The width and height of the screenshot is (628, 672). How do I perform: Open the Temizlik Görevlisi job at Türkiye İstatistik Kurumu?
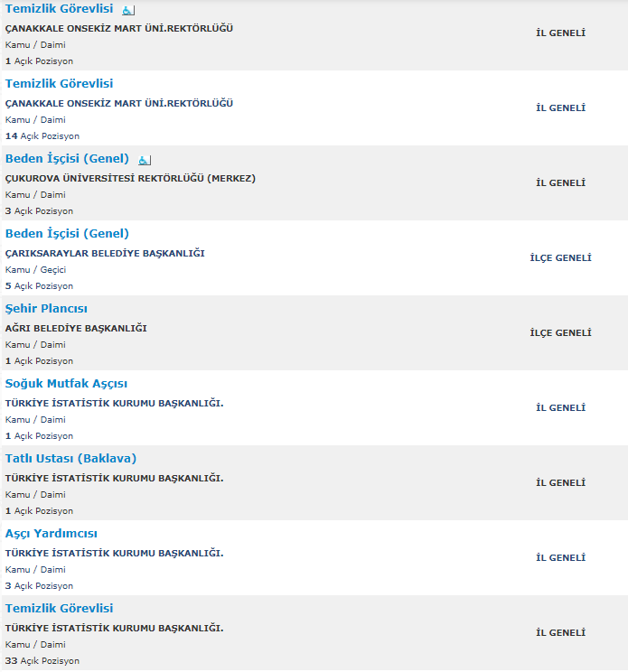pos(59,608)
